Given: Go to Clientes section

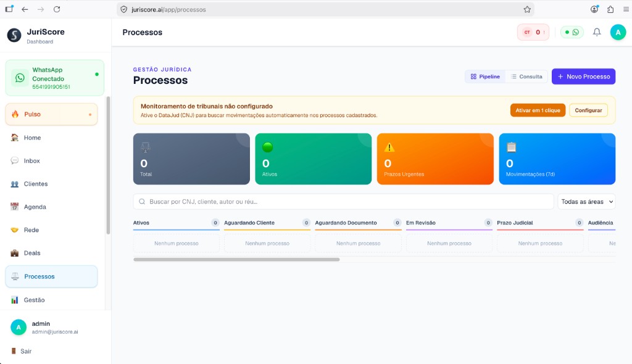Looking at the screenshot, I should (x=51, y=184).
